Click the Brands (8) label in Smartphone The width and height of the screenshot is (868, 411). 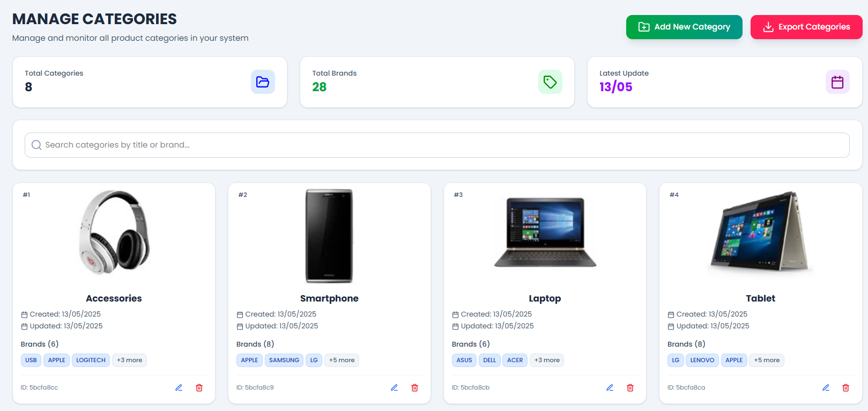[x=255, y=344]
